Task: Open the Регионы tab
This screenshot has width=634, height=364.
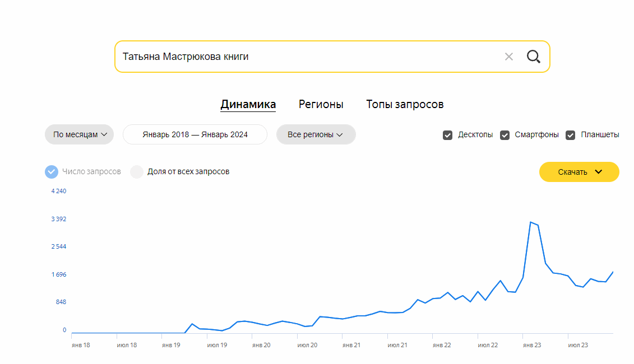Action: click(321, 104)
